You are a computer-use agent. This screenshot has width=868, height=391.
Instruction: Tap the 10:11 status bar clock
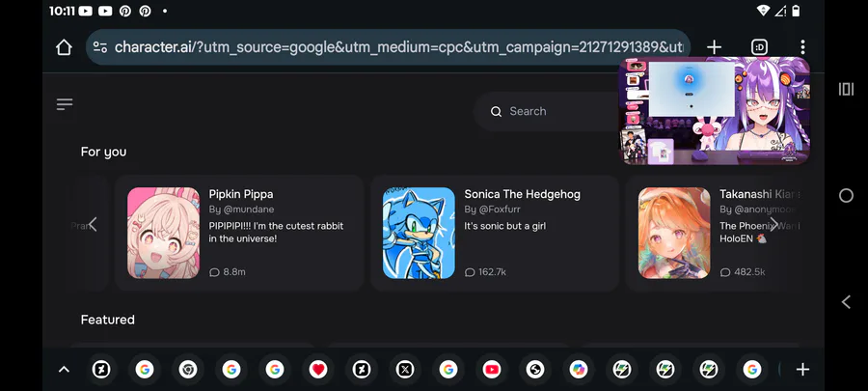point(62,11)
